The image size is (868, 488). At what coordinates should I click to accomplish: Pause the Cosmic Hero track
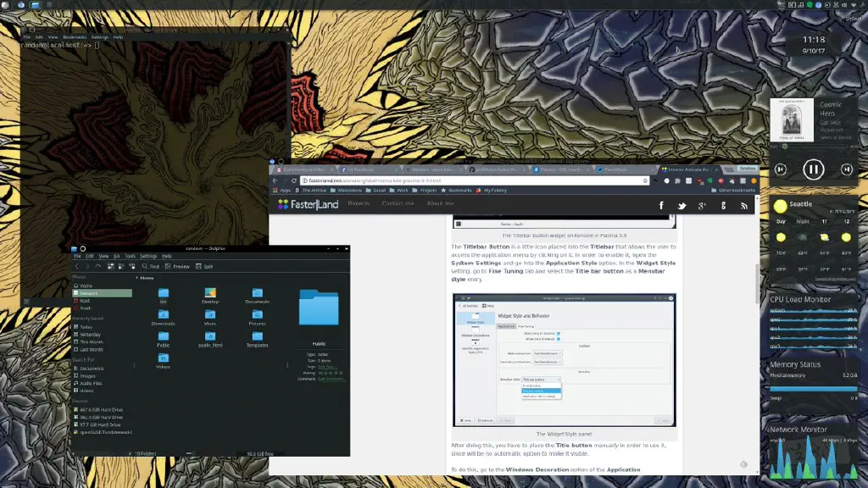(813, 169)
